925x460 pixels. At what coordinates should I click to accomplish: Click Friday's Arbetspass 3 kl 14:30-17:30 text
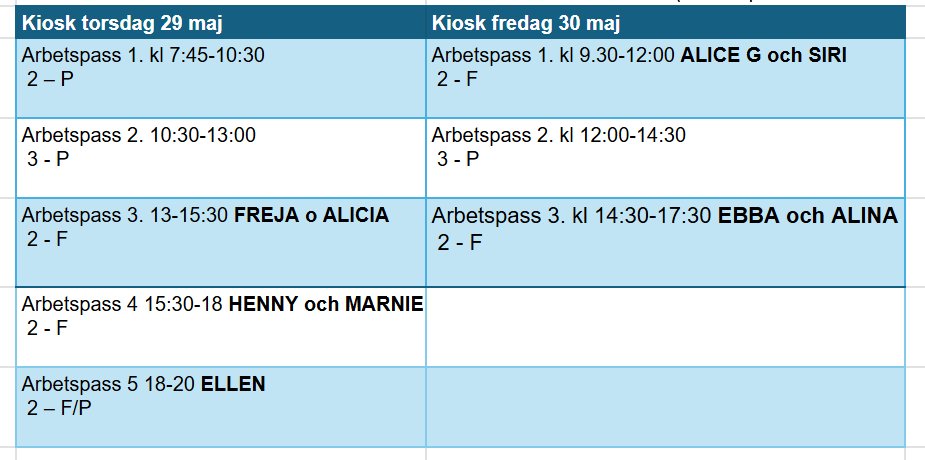[573, 215]
